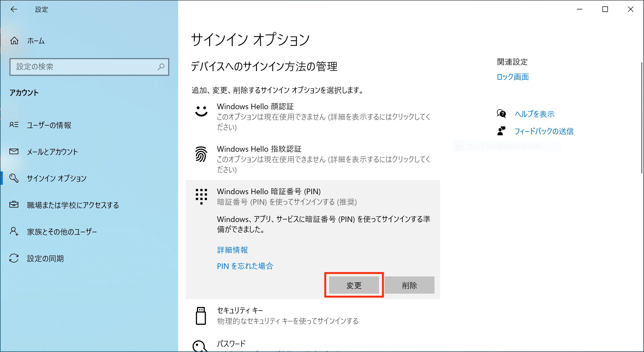Open the 詳細情報 link
The height and width of the screenshot is (352, 644).
point(233,250)
